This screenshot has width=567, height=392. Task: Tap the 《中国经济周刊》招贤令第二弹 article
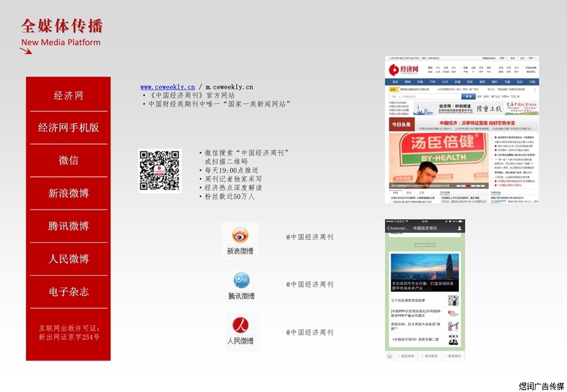pos(425,340)
